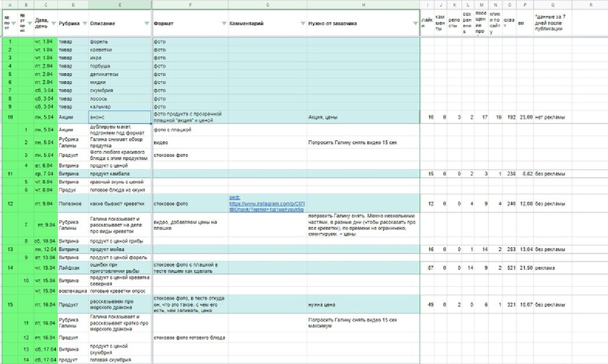Select the cell reading продукт мойва
Viewport: 608px width, 364px height.
point(120,249)
